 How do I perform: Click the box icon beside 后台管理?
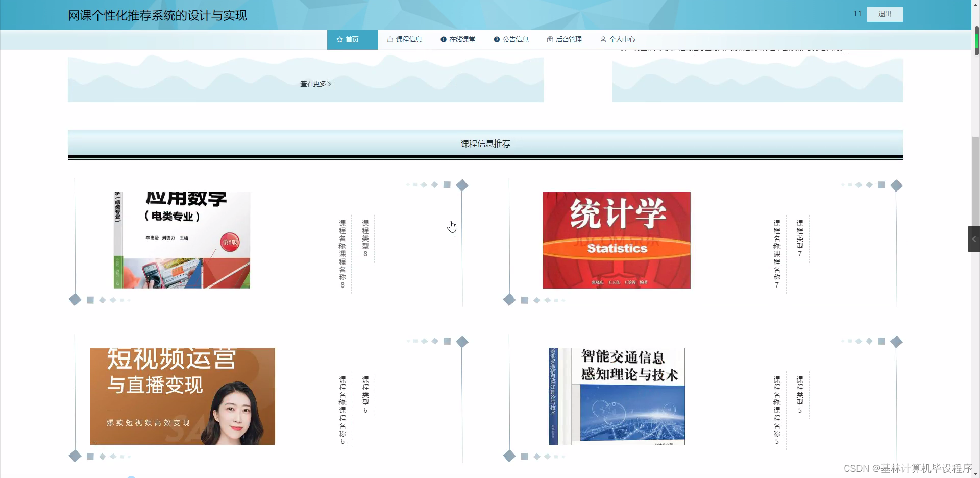point(550,39)
